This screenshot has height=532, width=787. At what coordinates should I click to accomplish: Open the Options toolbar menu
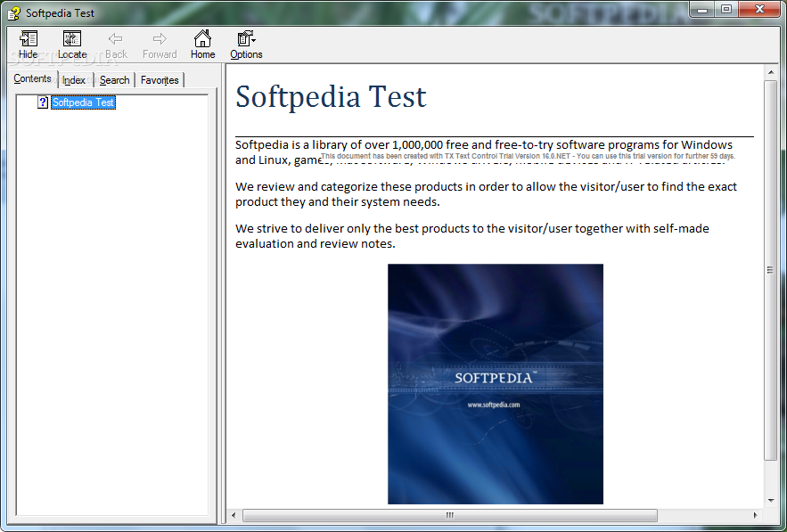pyautogui.click(x=246, y=45)
